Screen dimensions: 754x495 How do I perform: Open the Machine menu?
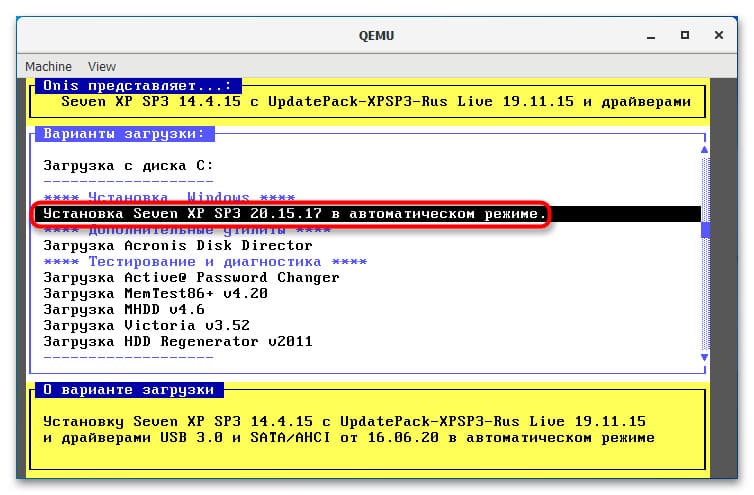click(49, 66)
